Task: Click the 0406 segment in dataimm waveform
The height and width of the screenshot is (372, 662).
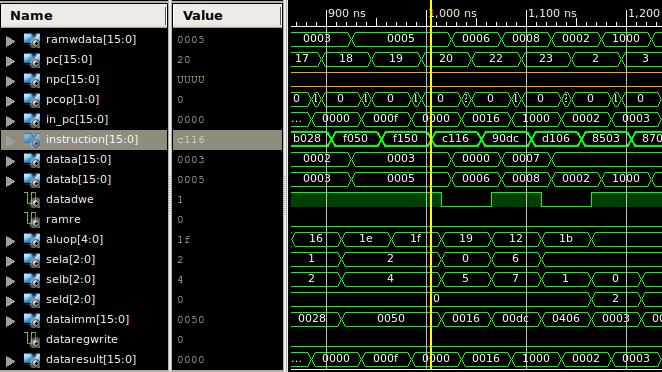Action: tap(566, 318)
